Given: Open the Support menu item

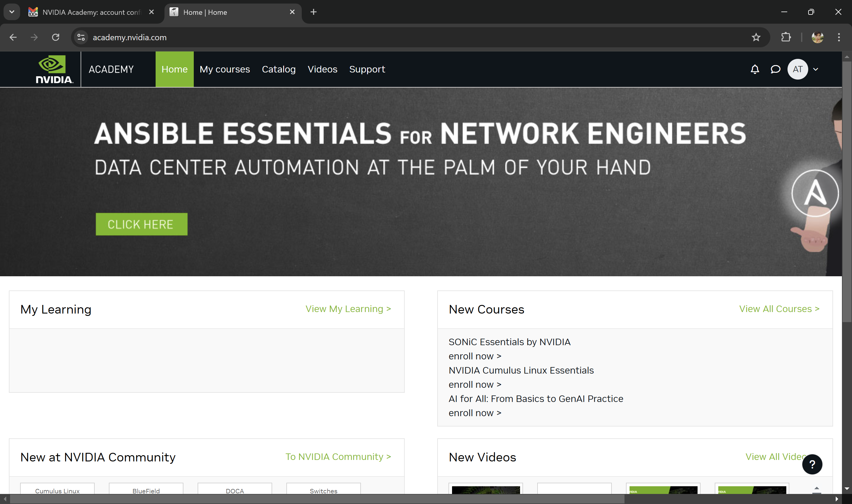Looking at the screenshot, I should [x=367, y=69].
